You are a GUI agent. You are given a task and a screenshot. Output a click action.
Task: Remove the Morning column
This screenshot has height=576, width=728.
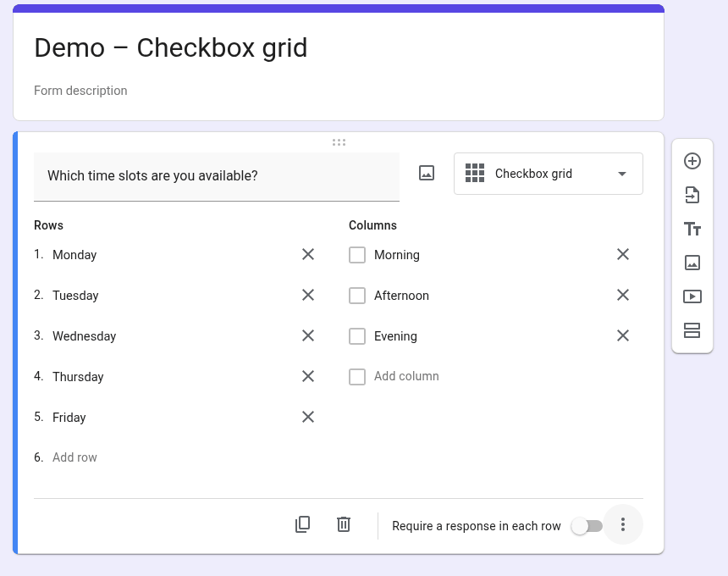623,255
